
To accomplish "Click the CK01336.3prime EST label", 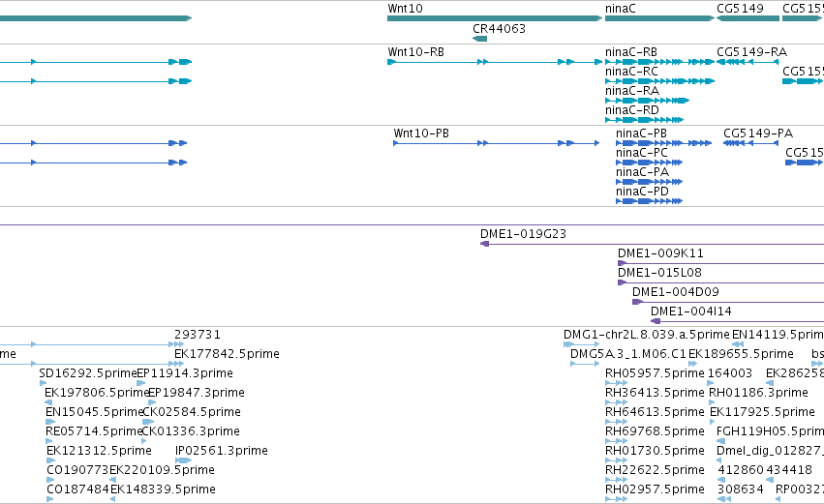I will point(190,432).
